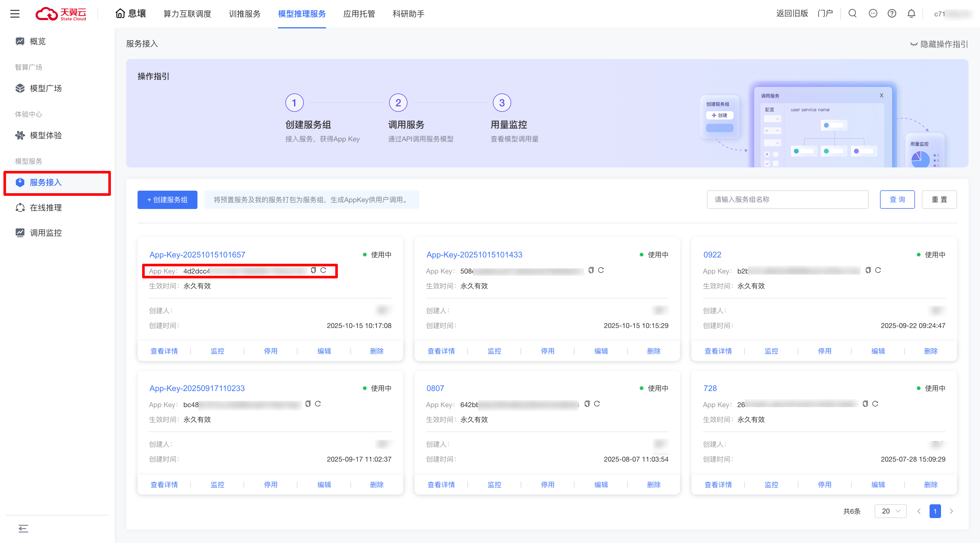Disable App-Key-20251015101433 via 停用
This screenshot has height=543, width=980.
click(x=547, y=351)
